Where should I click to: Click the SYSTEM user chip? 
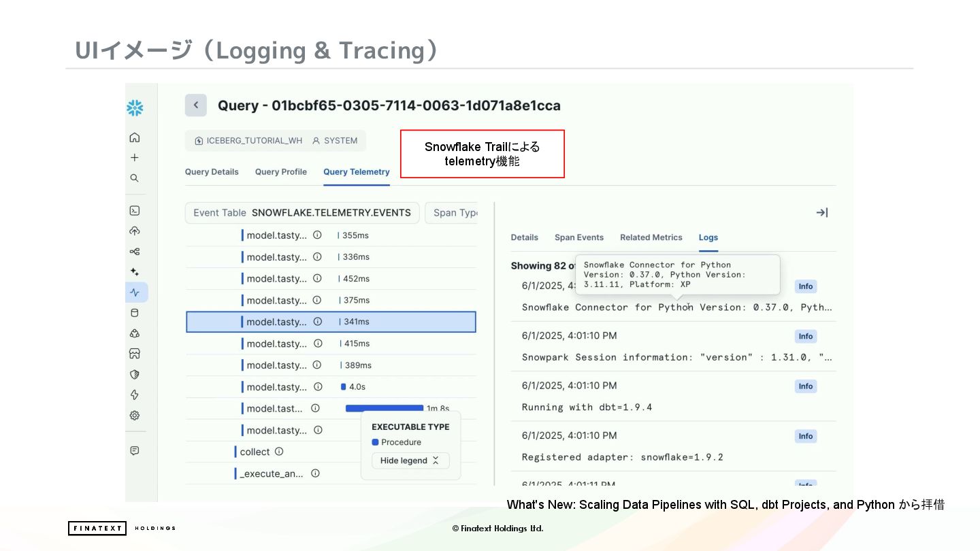[x=335, y=141]
